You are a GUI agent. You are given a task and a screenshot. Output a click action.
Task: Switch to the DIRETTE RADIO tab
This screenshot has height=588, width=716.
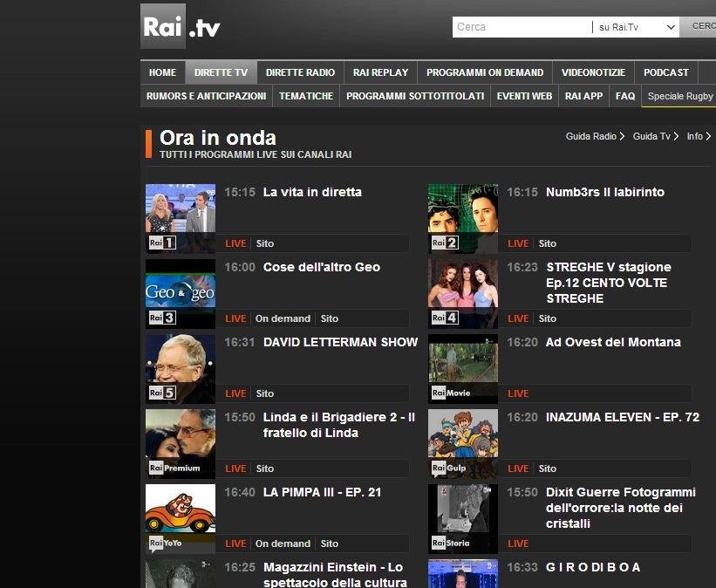click(x=300, y=72)
